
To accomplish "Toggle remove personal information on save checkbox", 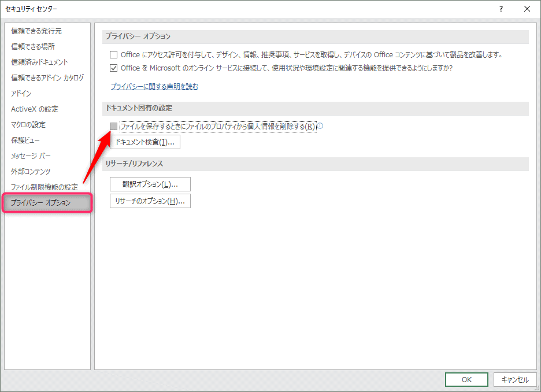I will (113, 126).
